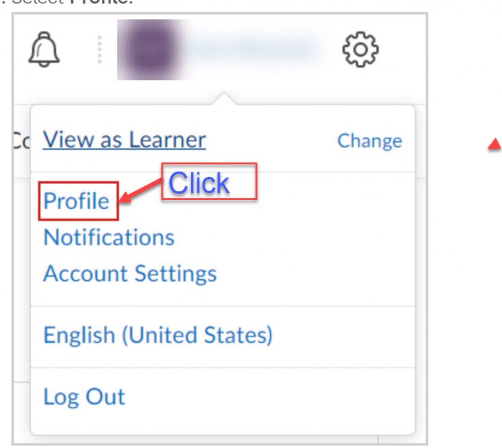502x448 pixels.
Task: Select Profile from the user menu
Action: (76, 201)
